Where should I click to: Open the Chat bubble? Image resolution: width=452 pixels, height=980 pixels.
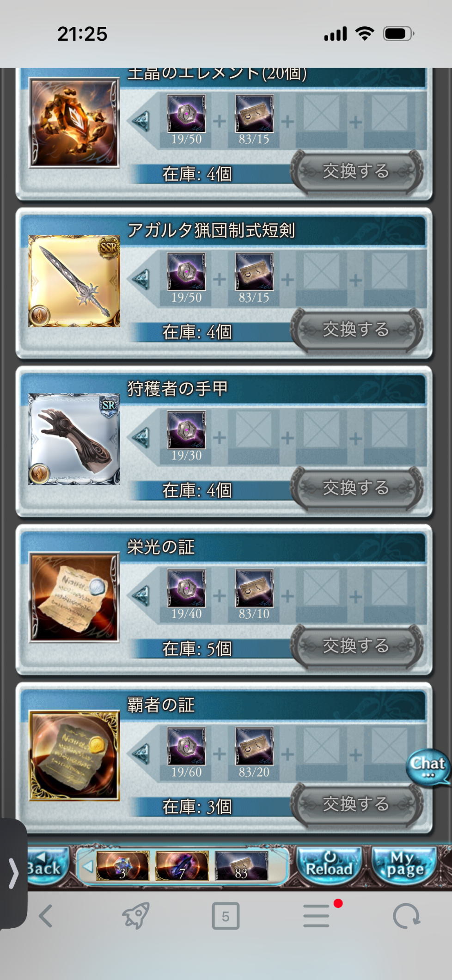[x=428, y=766]
